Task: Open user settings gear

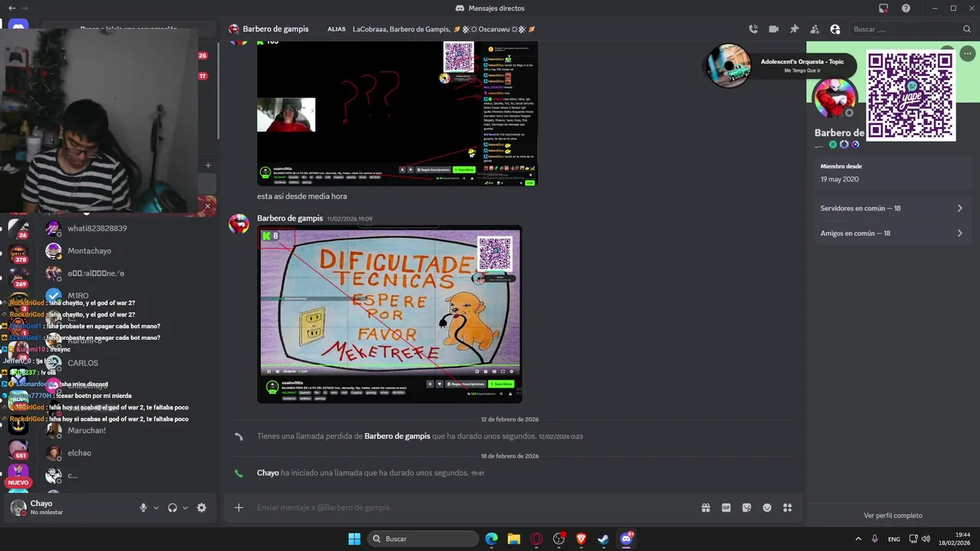Action: 201,507
